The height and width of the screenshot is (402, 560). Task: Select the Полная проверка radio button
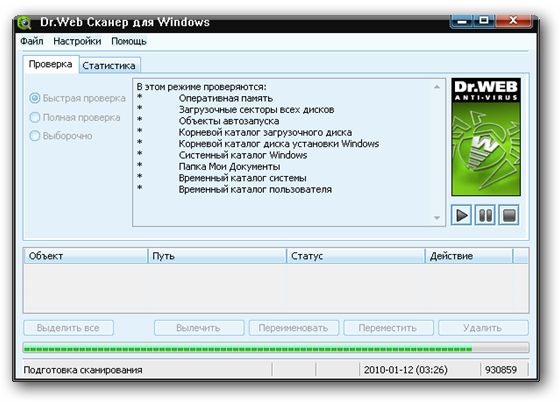[x=35, y=117]
